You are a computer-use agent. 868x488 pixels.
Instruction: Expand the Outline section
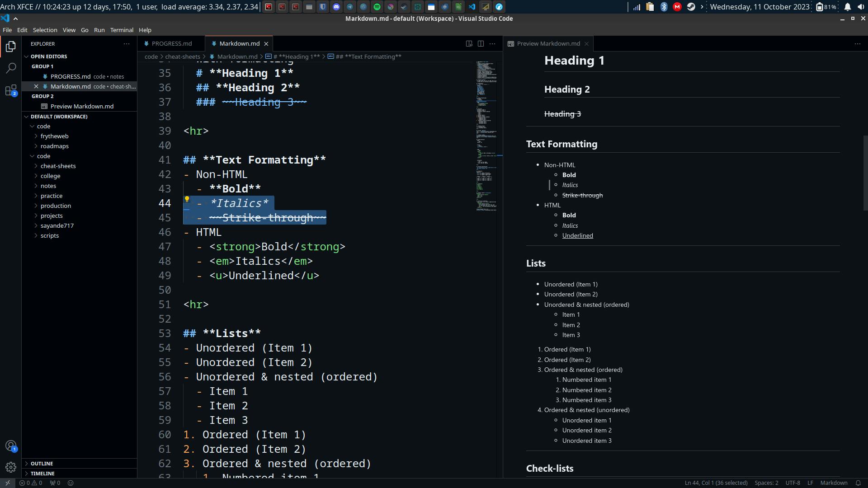79,464
